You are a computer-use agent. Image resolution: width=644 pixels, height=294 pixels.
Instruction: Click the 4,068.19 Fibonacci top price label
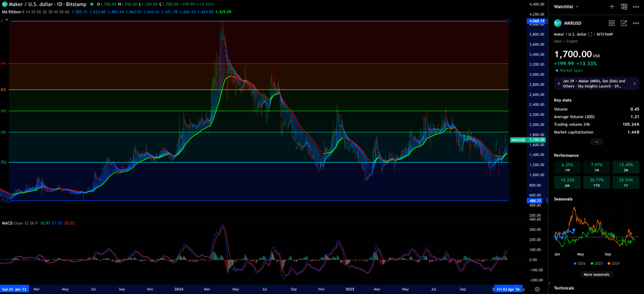[537, 21]
